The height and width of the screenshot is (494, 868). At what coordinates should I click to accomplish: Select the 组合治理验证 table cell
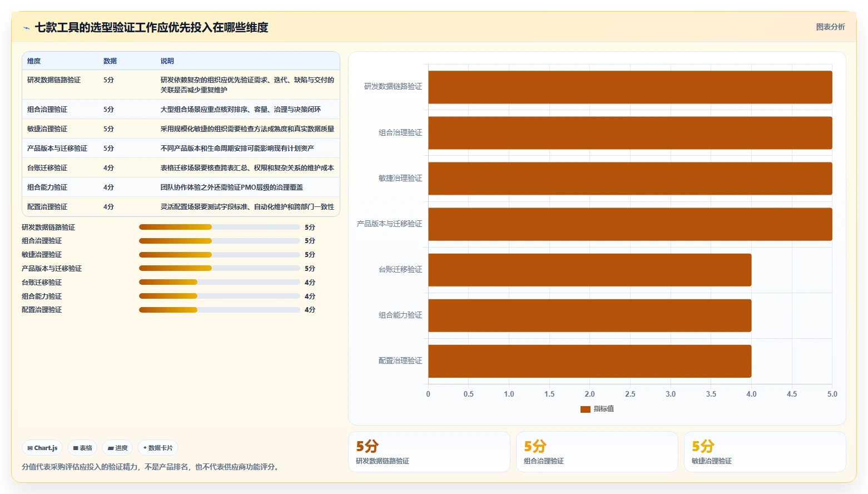tap(47, 110)
